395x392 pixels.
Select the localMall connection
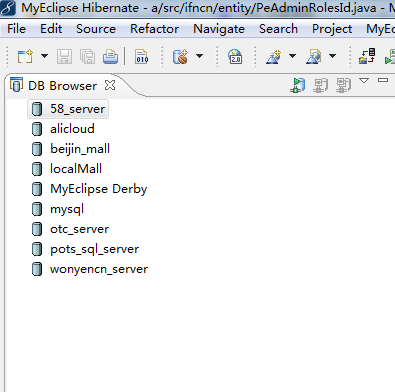click(76, 169)
